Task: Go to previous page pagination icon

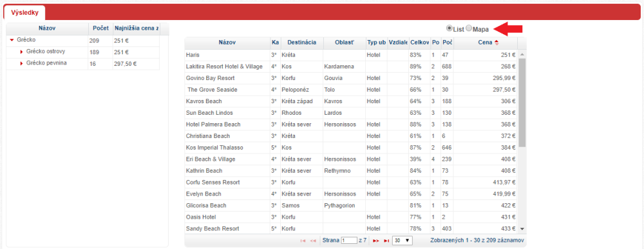Action: [x=314, y=241]
